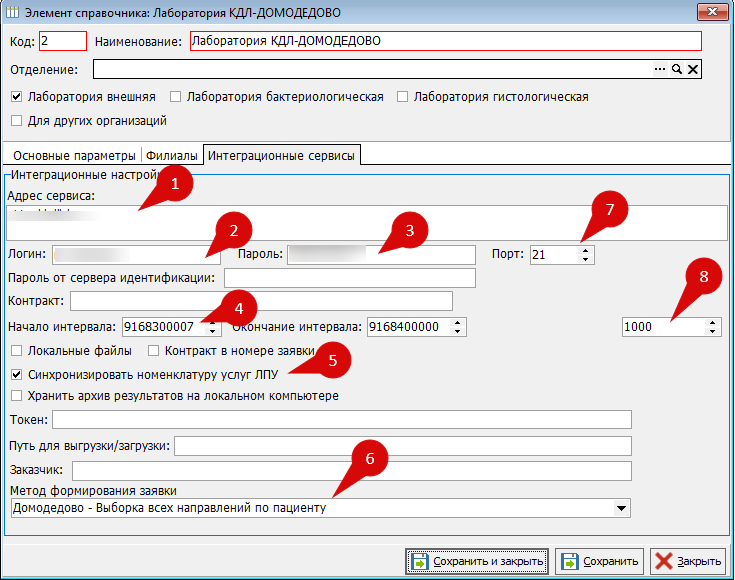Click the floppy icon on Сохранить button
Image resolution: width=735 pixels, height=580 pixels.
click(571, 561)
